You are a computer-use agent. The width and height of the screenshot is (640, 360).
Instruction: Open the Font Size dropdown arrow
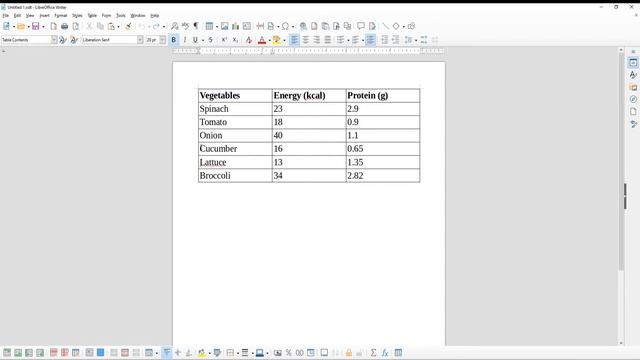tap(162, 40)
